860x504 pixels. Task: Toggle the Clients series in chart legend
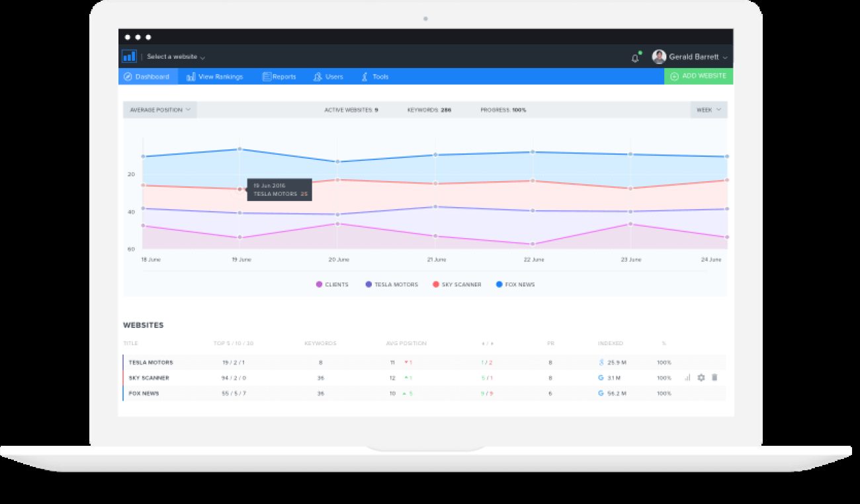[332, 284]
